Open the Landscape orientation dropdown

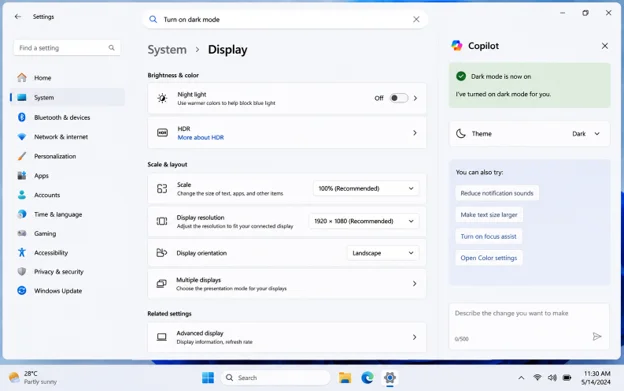point(383,253)
